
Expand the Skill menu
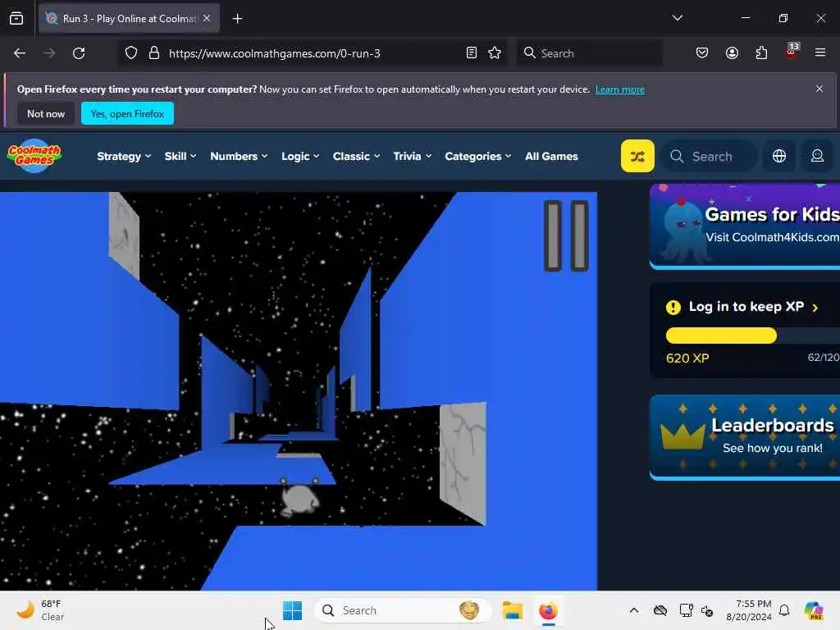pyautogui.click(x=180, y=157)
